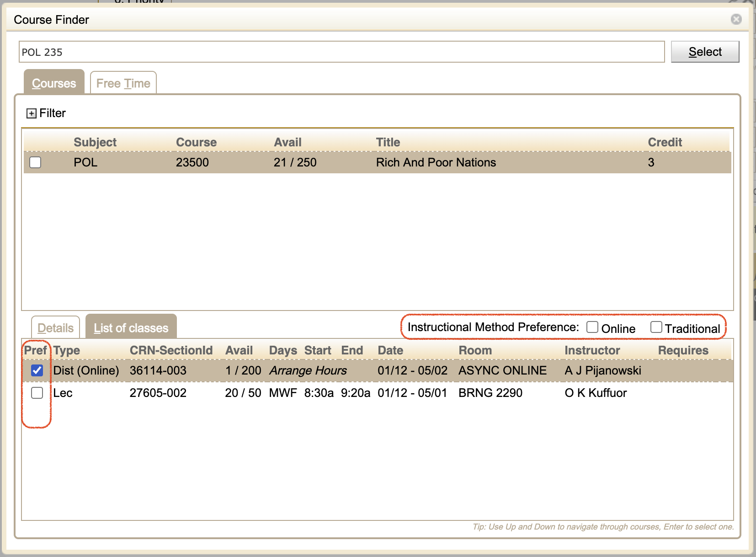Expand the Filter section
756x557 pixels.
(31, 113)
